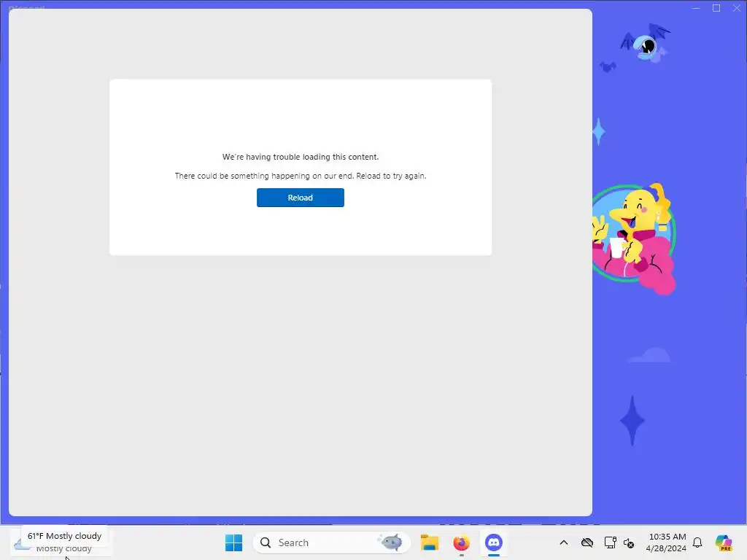Image resolution: width=747 pixels, height=560 pixels.
Task: Click the fish icon in the search box
Action: tap(391, 542)
